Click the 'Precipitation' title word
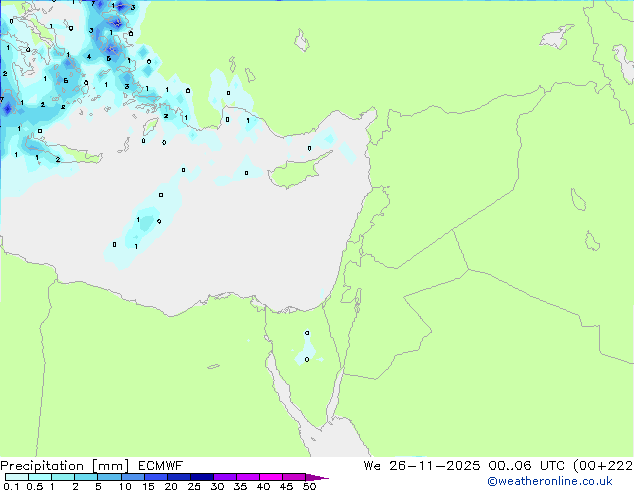 point(42,466)
